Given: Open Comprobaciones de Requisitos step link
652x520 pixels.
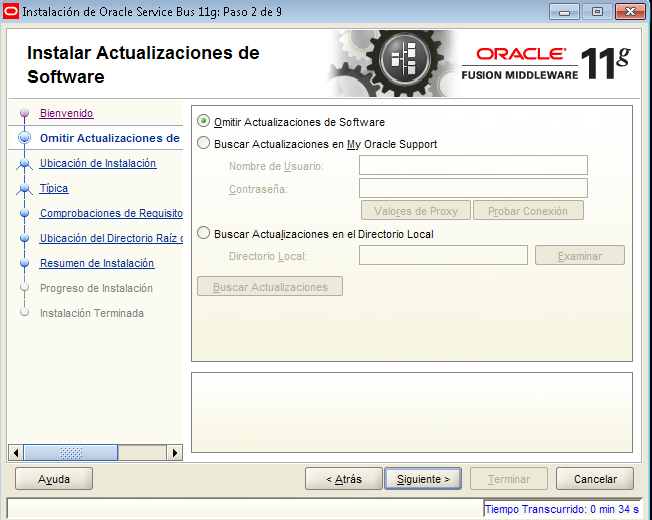Looking at the screenshot, I should 111,213.
